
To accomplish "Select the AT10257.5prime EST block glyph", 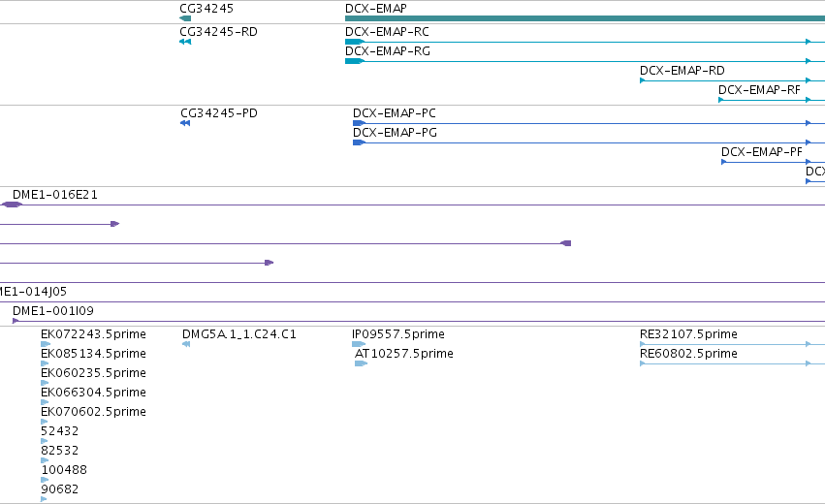I will [x=361, y=363].
